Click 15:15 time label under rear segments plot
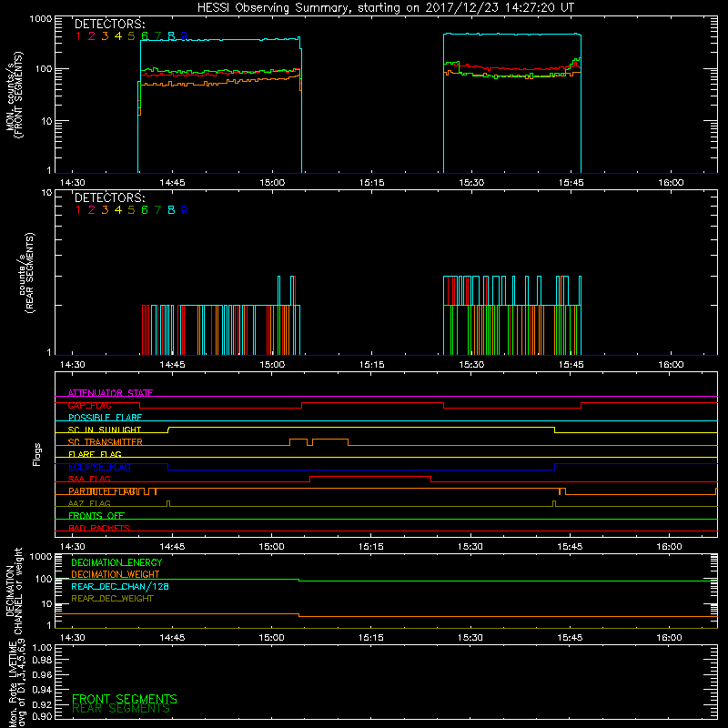Image resolution: width=728 pixels, height=728 pixels. [x=371, y=365]
